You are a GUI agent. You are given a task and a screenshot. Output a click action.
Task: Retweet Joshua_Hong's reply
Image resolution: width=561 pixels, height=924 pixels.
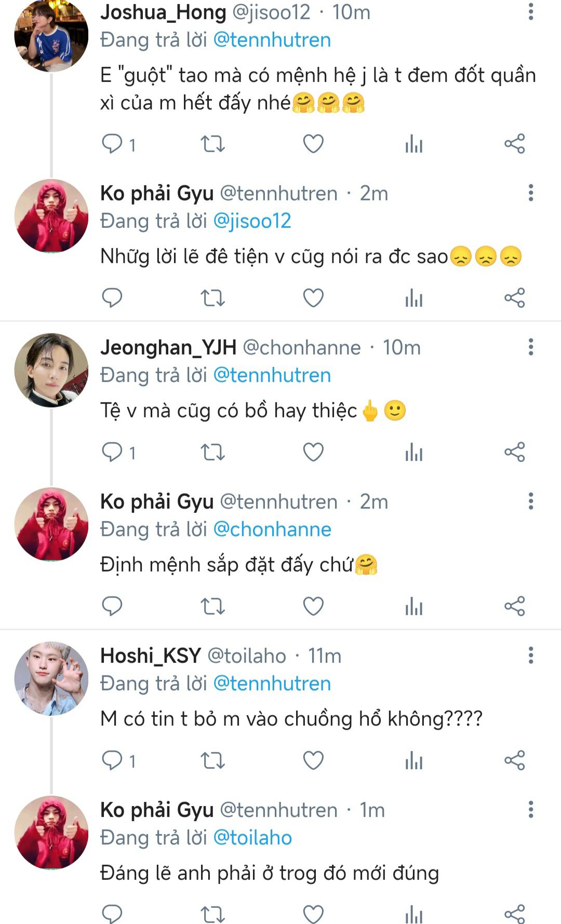coord(212,144)
